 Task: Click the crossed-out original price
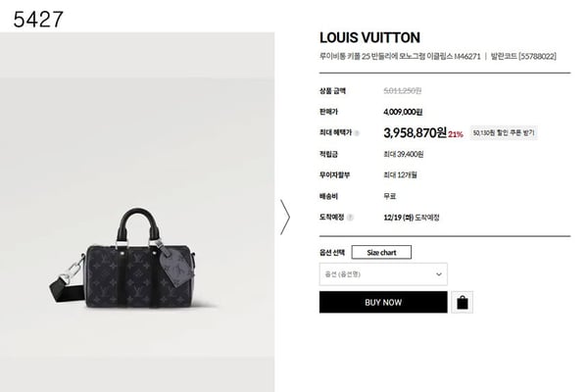403,91
